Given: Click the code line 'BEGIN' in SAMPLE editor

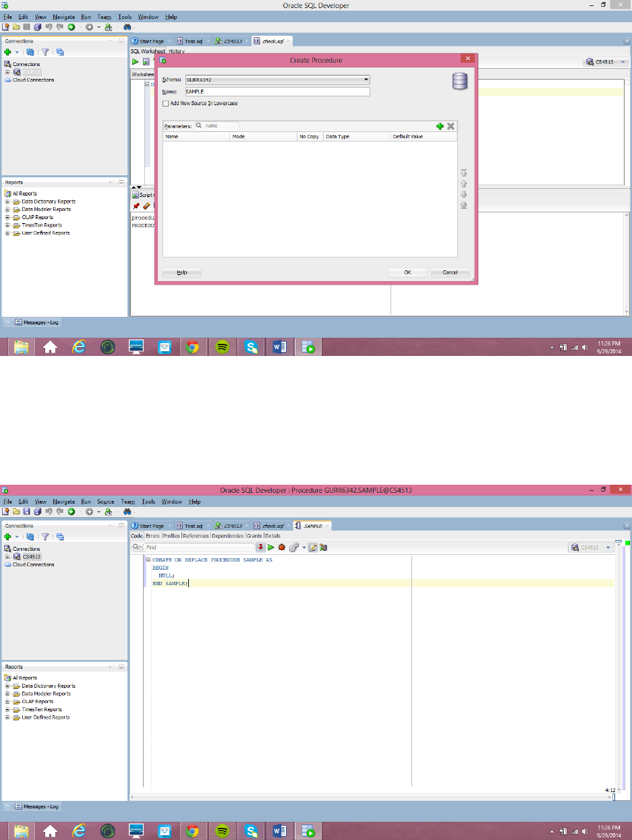Looking at the screenshot, I should coord(160,568).
